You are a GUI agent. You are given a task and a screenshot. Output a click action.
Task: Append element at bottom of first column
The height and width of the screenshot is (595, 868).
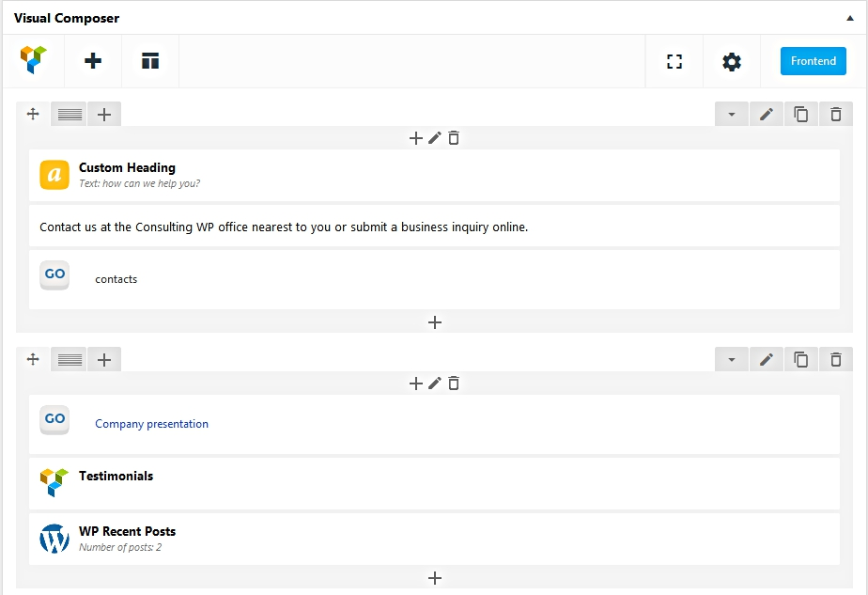pos(435,322)
